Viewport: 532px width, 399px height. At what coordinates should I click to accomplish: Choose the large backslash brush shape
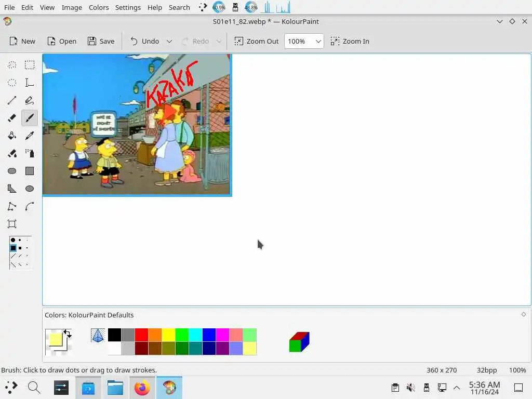tap(13, 264)
